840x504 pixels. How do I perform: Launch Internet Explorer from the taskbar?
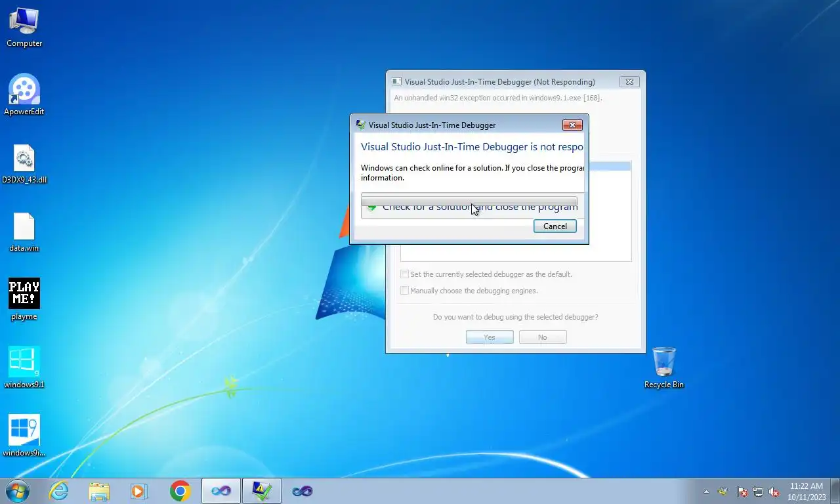[x=59, y=491]
